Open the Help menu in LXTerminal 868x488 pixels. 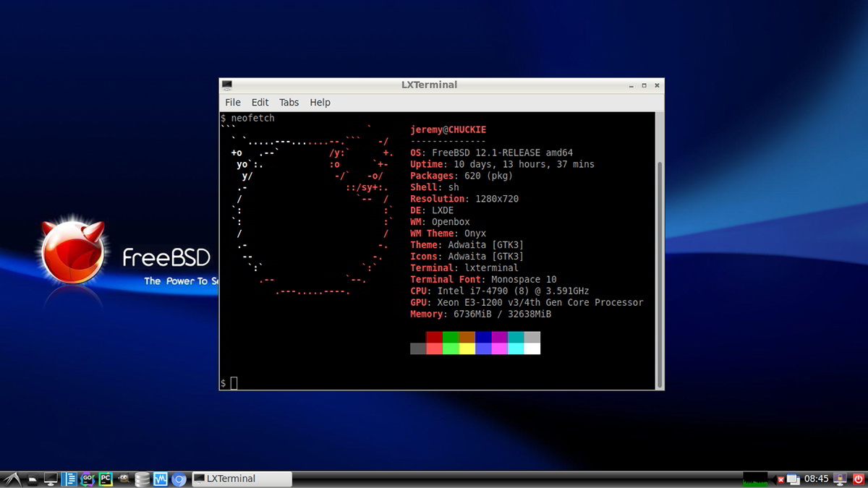(x=320, y=103)
